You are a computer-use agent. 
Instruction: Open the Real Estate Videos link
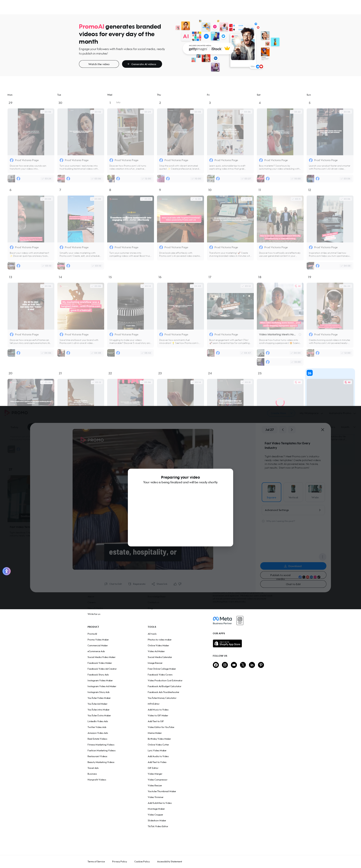click(97, 739)
